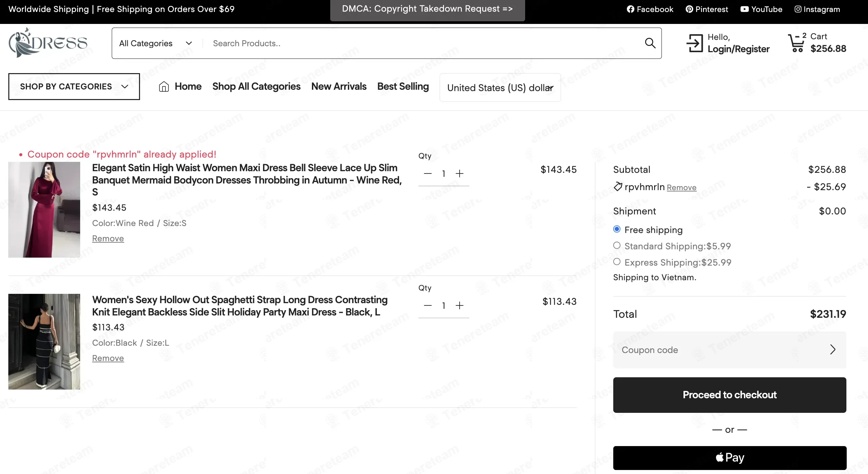Open the All Categories search dropdown

click(156, 43)
